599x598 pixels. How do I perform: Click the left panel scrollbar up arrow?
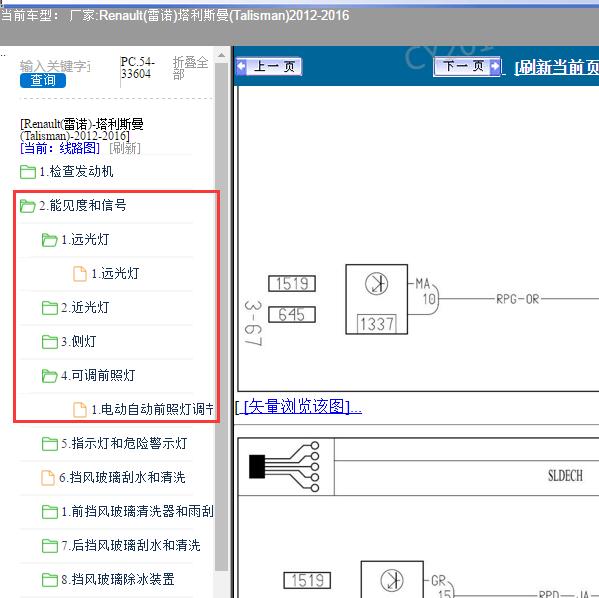(x=222, y=55)
